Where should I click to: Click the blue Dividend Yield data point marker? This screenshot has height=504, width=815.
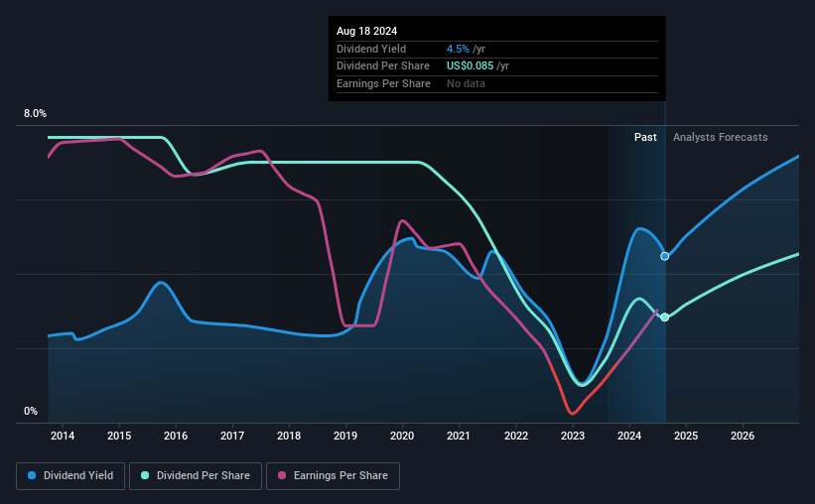point(665,256)
